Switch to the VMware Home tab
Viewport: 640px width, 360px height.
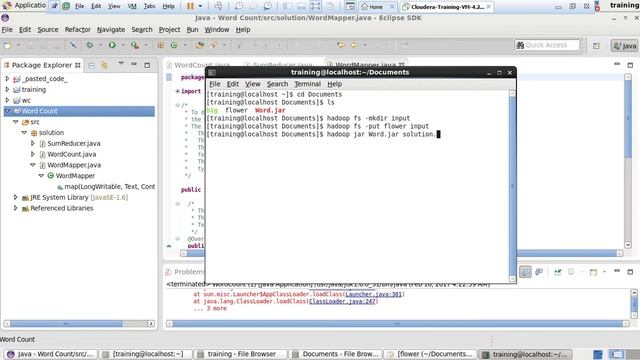coord(376,7)
